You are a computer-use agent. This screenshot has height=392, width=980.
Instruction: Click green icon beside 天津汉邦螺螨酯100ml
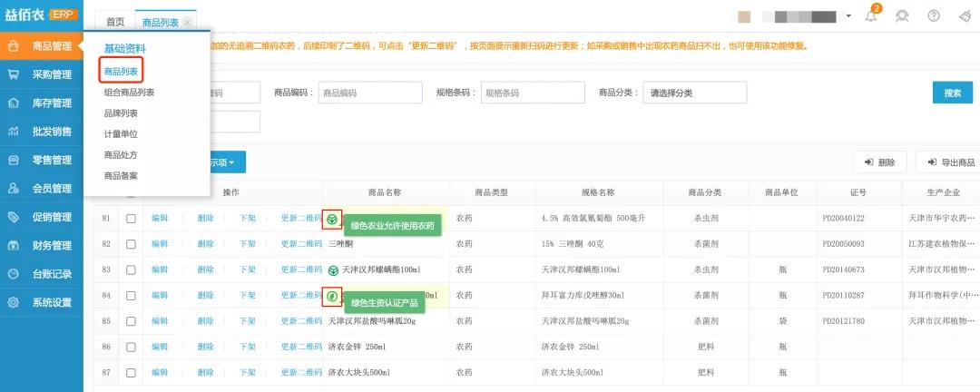[x=333, y=269]
